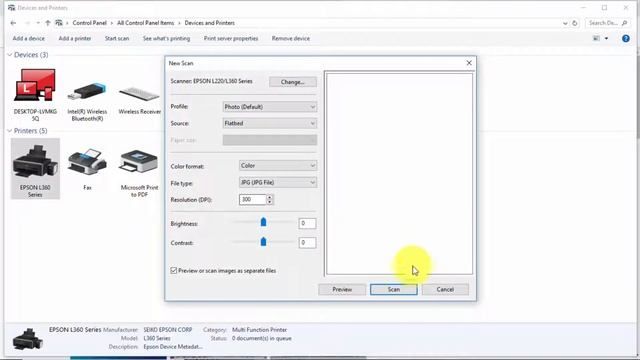Open the Color format dropdown
The width and height of the screenshot is (640, 360).
click(278, 166)
